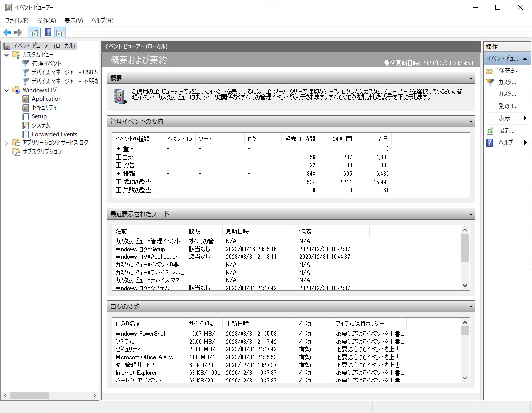Viewport: 532px width, 413px height.
Task: Expand the 重大 event type row
Action: [x=118, y=148]
